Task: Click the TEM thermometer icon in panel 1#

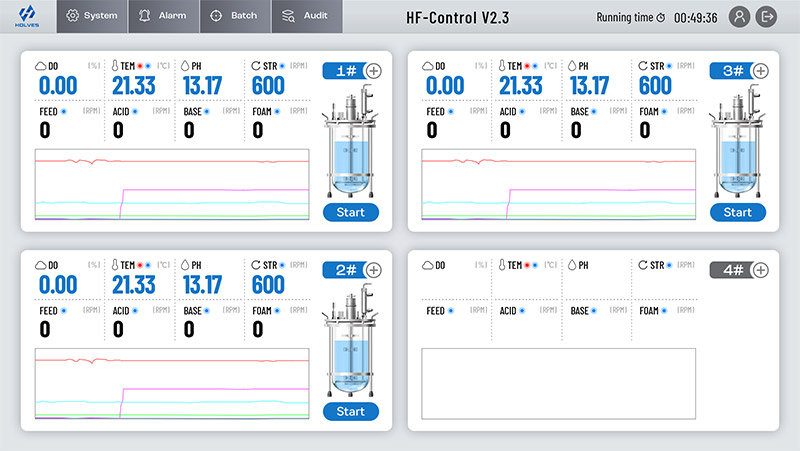Action: (117, 67)
